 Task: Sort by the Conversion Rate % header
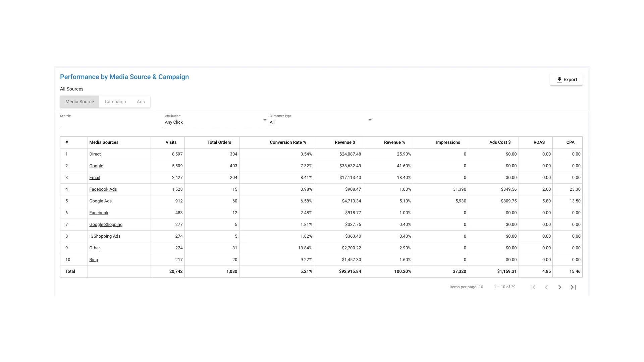288,142
